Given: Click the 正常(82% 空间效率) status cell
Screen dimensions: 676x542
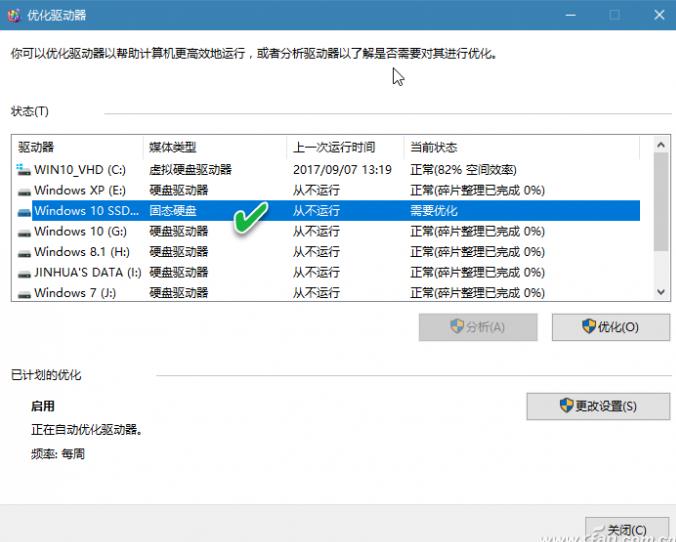Looking at the screenshot, I should [x=463, y=169].
